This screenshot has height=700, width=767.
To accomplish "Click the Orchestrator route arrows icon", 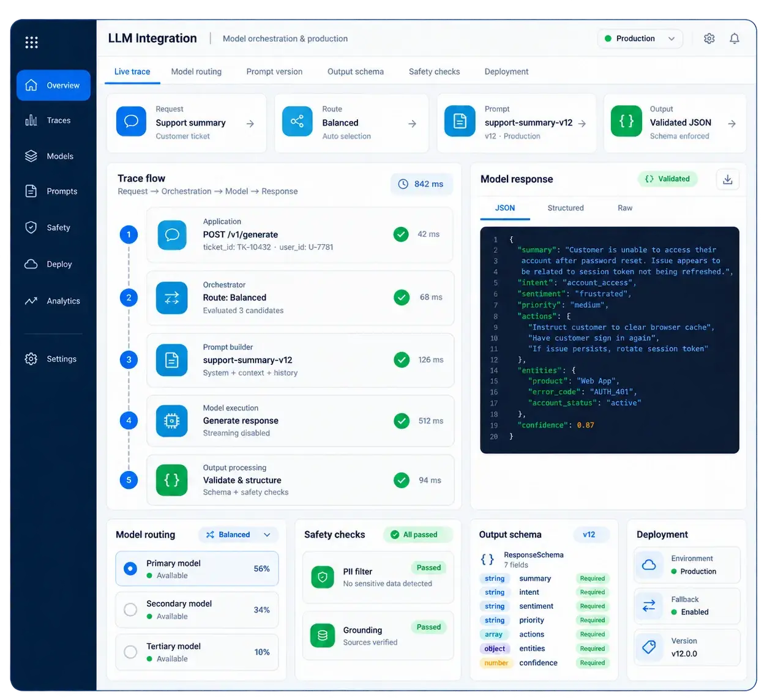I will click(172, 298).
